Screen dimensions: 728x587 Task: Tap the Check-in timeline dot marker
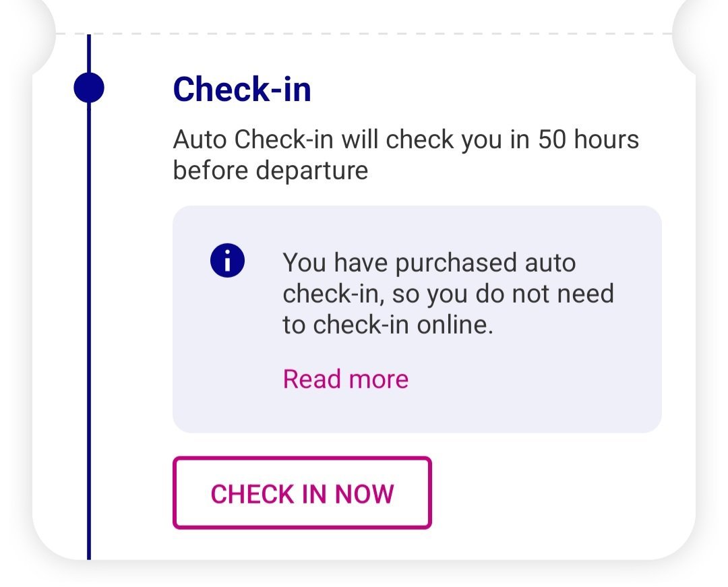(89, 88)
